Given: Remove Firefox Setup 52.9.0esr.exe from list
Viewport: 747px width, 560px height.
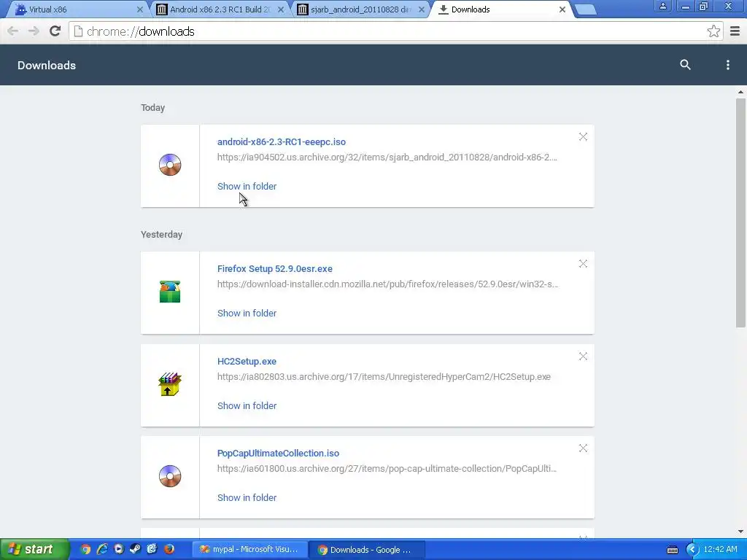Looking at the screenshot, I should pyautogui.click(x=583, y=264).
